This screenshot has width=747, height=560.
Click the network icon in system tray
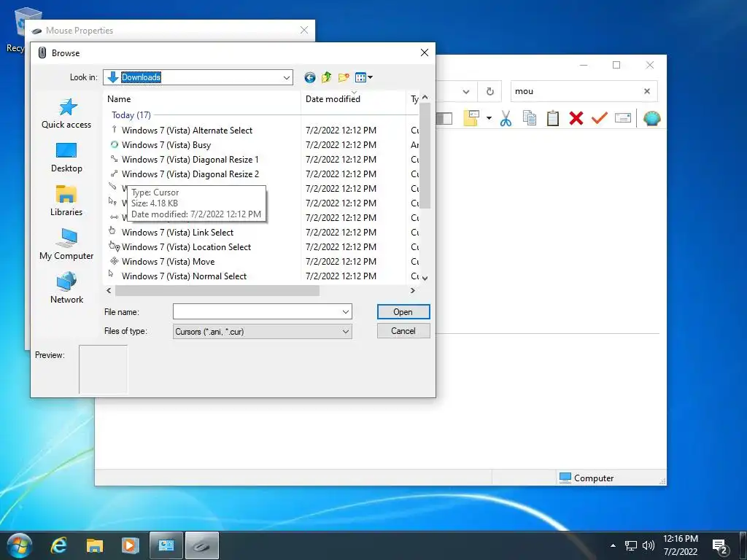[631, 545]
